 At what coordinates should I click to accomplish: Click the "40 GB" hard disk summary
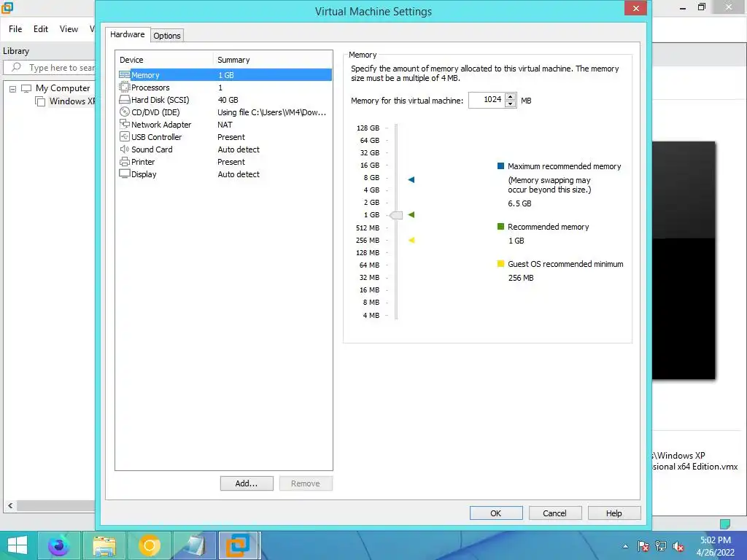(228, 99)
